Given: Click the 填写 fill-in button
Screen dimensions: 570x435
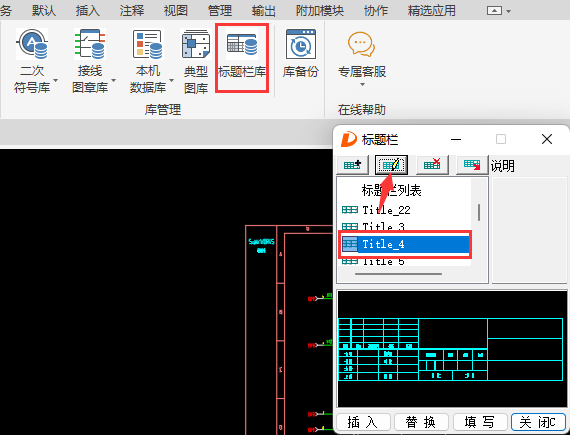Looking at the screenshot, I should 479,422.
